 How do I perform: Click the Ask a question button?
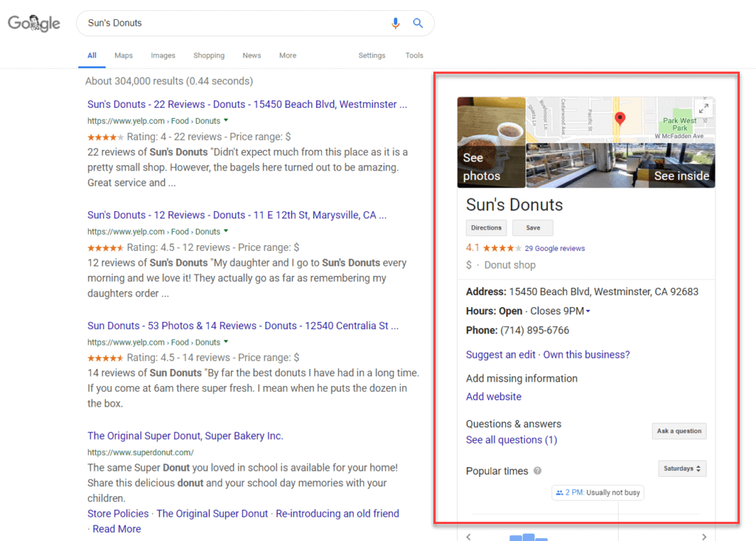[x=678, y=431]
